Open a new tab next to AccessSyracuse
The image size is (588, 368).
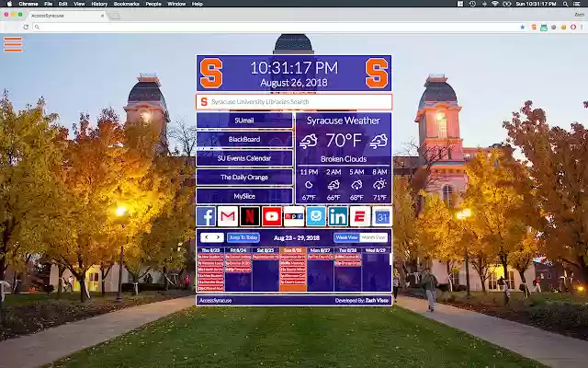click(114, 16)
